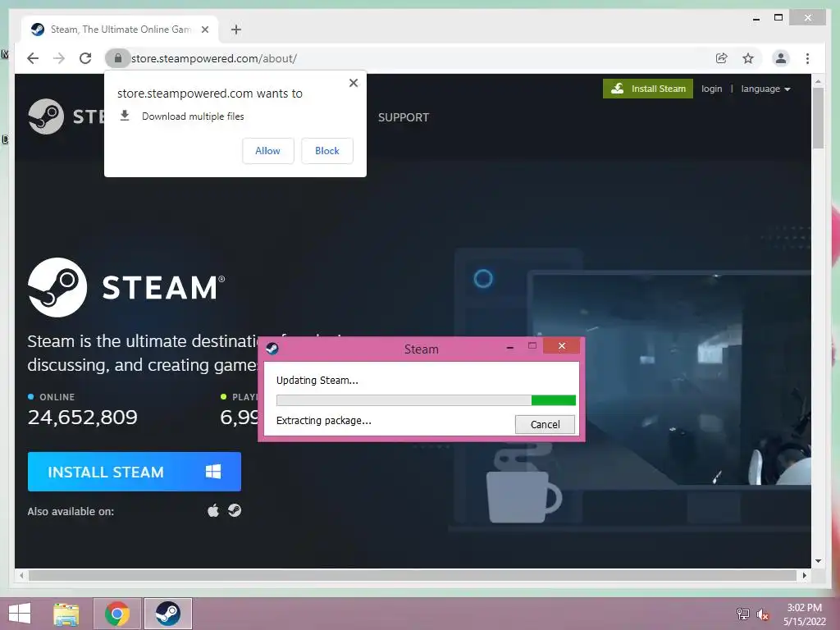Viewport: 840px width, 630px height.
Task: Expand the language dropdown
Action: pyautogui.click(x=765, y=89)
